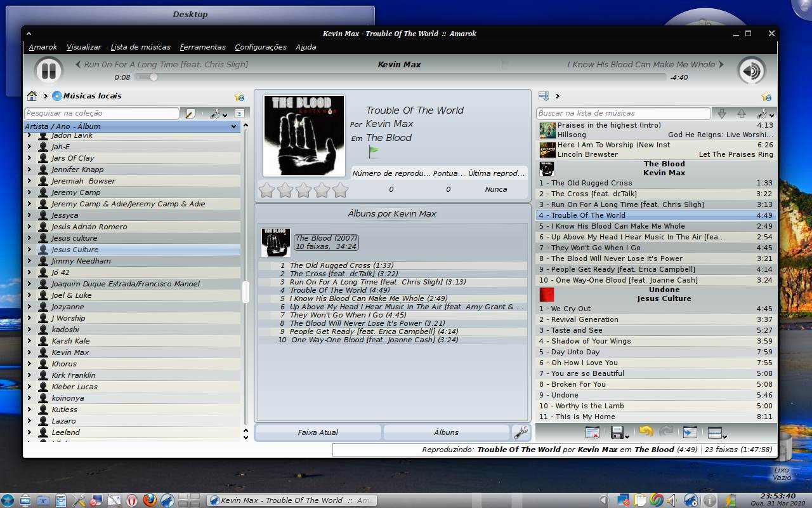Select Here I Am To Worship playlist entry
Image resolution: width=812 pixels, height=508 pixels.
(655, 149)
